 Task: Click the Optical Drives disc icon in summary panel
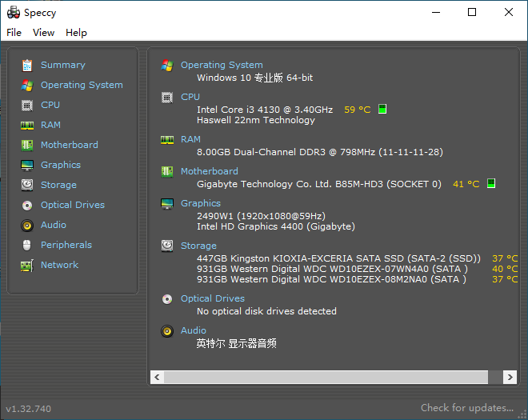pos(167,298)
